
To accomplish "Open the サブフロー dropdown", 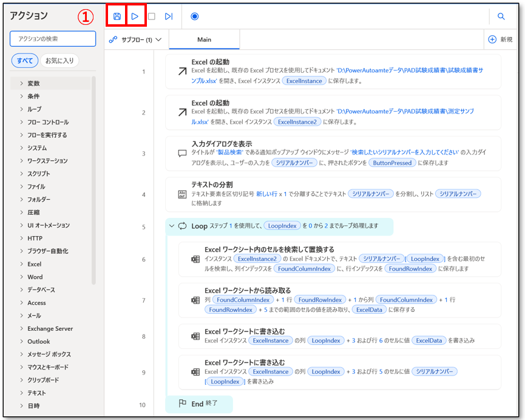I will click(x=136, y=39).
